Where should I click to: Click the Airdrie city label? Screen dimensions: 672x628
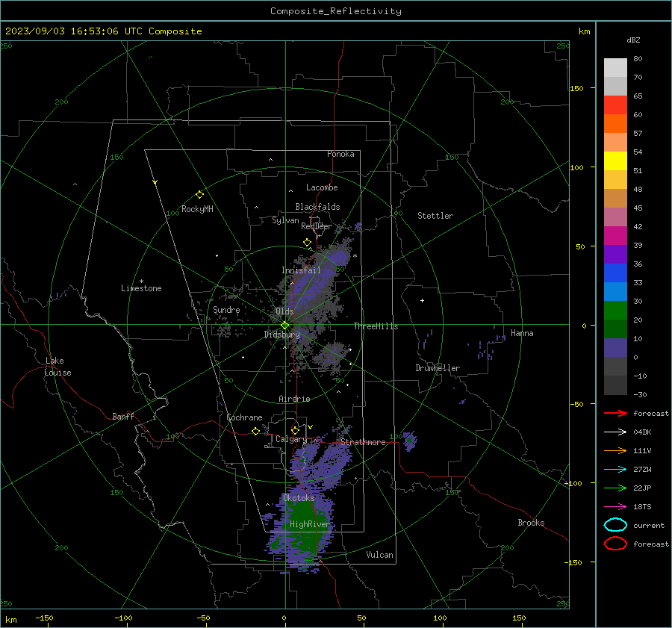(294, 399)
